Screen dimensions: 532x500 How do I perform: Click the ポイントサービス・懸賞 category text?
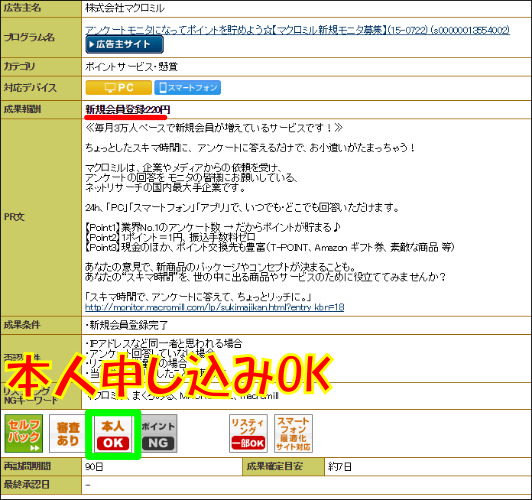[x=131, y=66]
